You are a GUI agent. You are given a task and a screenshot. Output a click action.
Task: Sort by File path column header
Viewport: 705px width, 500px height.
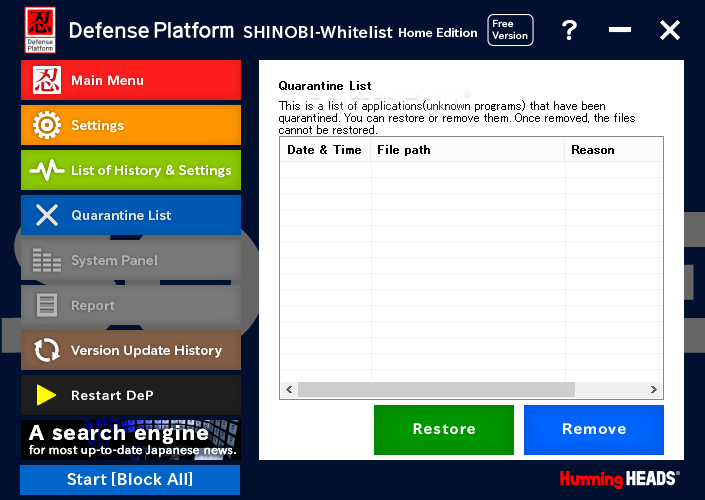tap(468, 150)
